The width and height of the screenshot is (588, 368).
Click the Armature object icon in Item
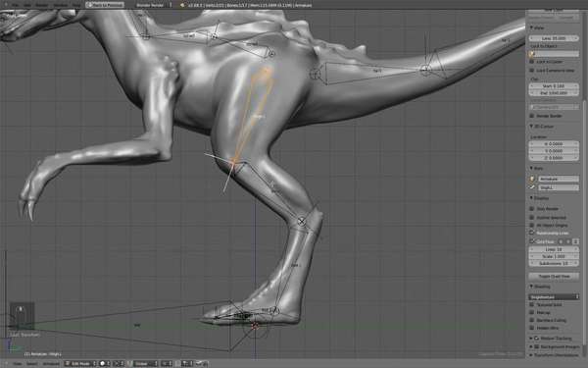pos(532,179)
